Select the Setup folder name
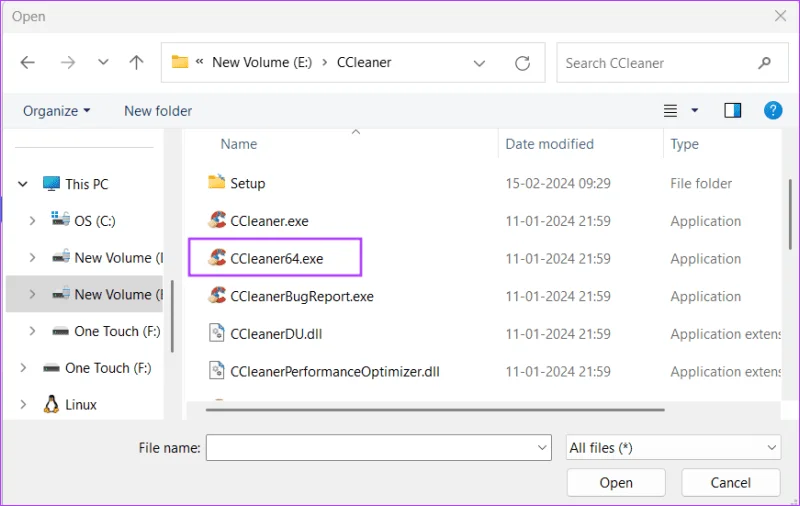Screen dimensions: 800x506 click(247, 183)
